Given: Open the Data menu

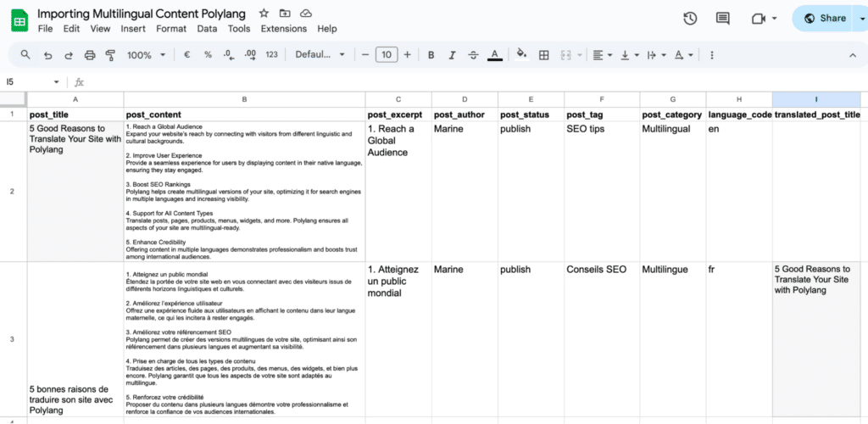Looking at the screenshot, I should click(207, 29).
